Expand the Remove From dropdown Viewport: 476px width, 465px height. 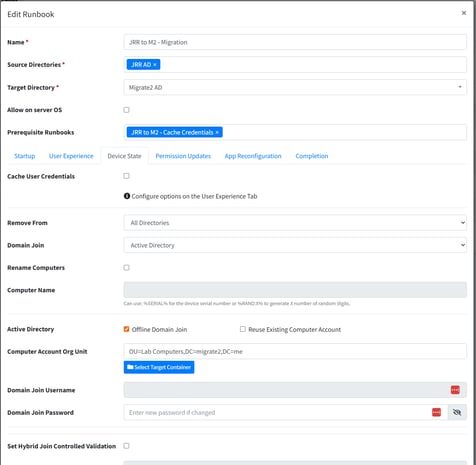295,223
